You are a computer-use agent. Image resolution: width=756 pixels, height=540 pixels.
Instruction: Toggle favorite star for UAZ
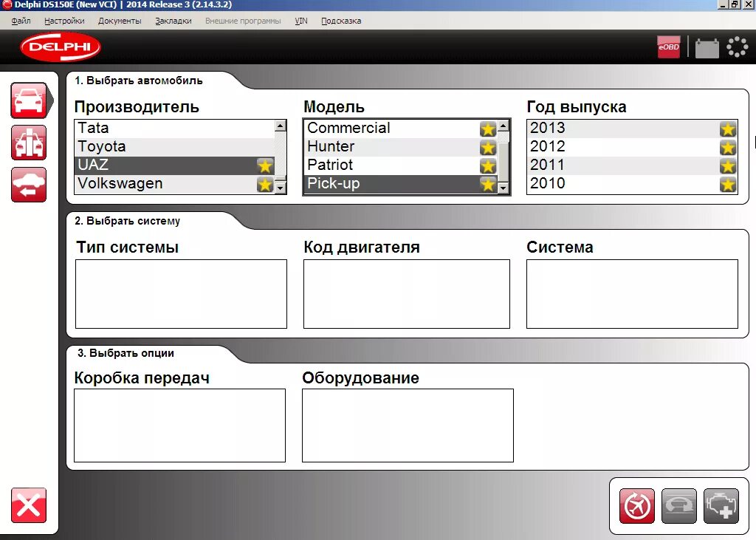(x=265, y=166)
